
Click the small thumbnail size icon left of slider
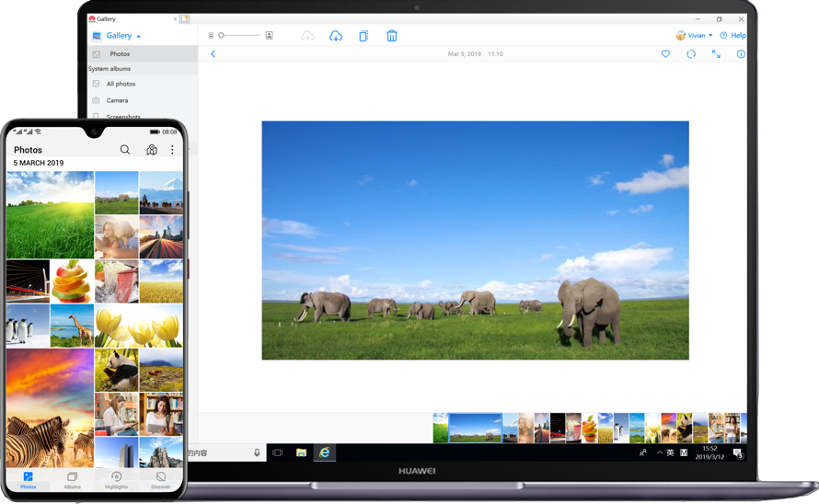pos(211,36)
